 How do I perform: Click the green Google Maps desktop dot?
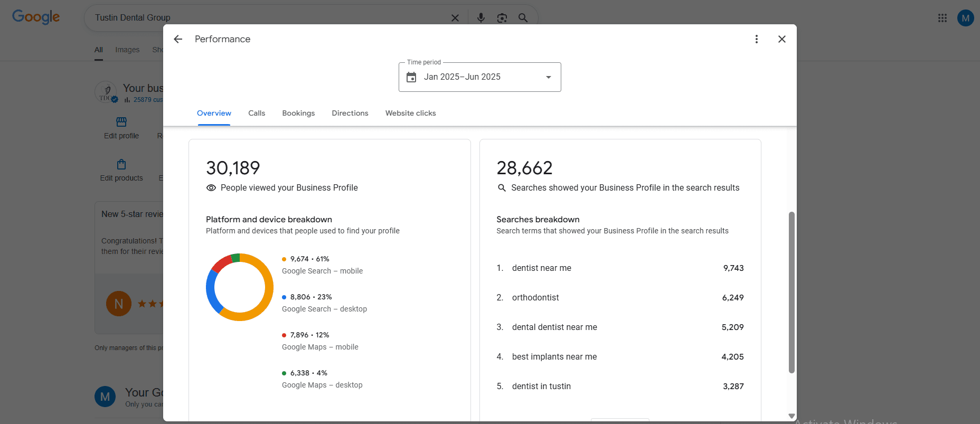tap(284, 373)
